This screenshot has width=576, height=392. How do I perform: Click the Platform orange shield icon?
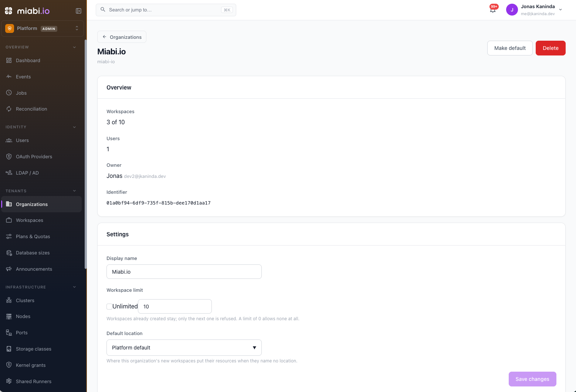[x=10, y=28]
